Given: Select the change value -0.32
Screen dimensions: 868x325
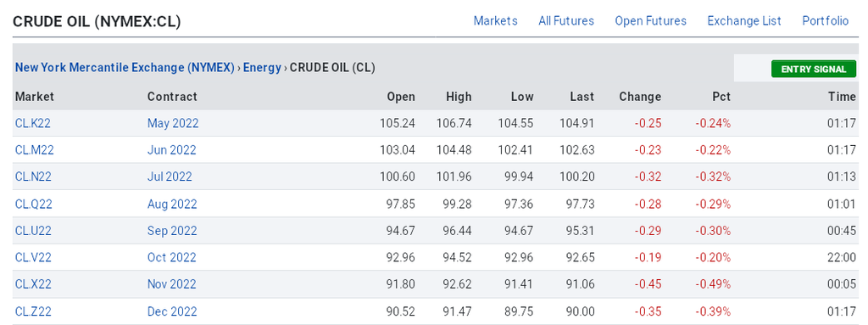Looking at the screenshot, I should tap(648, 177).
